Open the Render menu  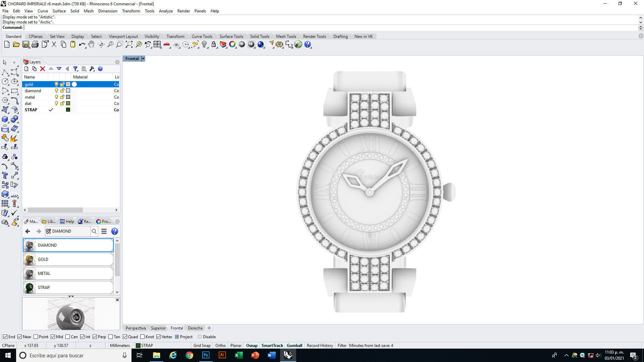point(183,11)
